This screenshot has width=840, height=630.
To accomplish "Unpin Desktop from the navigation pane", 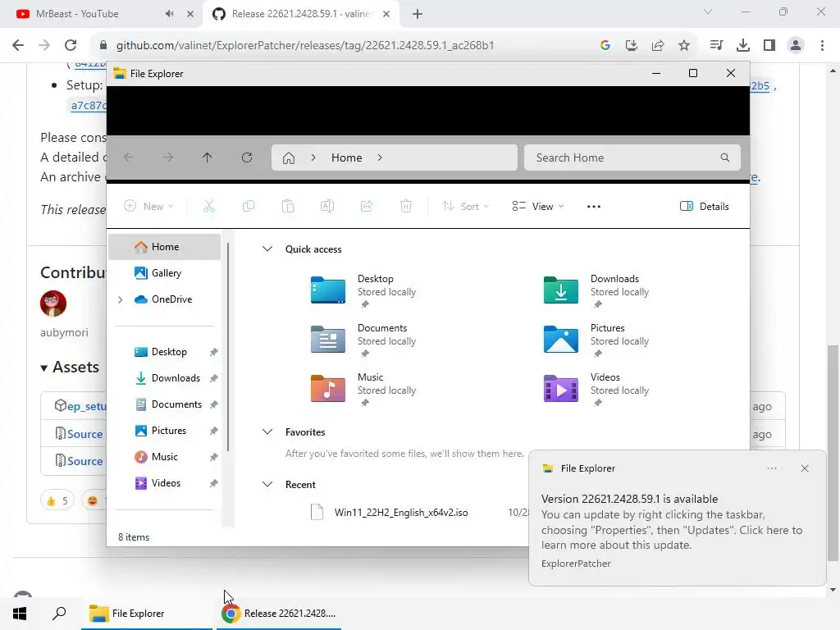I will coord(214,352).
